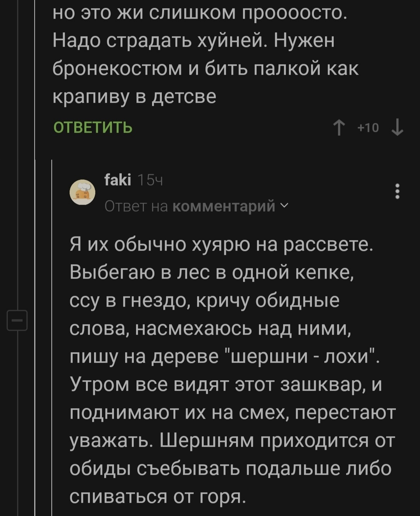The width and height of the screenshot is (420, 516).
Task: Click the gray "Ответ на" label
Action: 136,205
